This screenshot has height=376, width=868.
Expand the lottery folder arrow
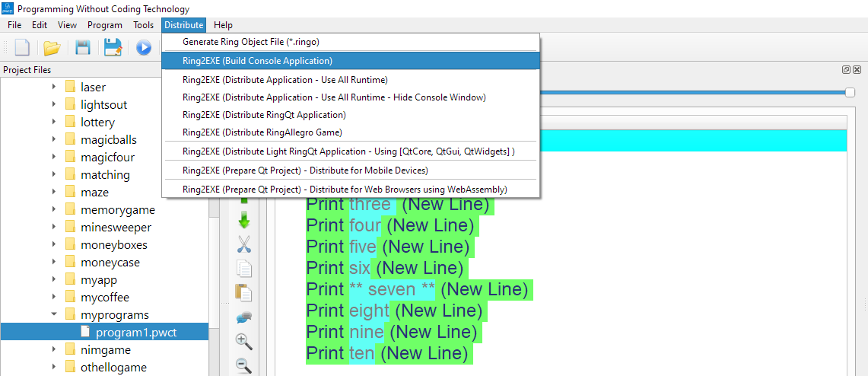pyautogui.click(x=54, y=122)
